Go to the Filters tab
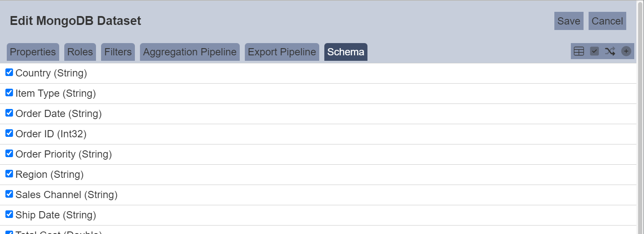 [x=118, y=52]
